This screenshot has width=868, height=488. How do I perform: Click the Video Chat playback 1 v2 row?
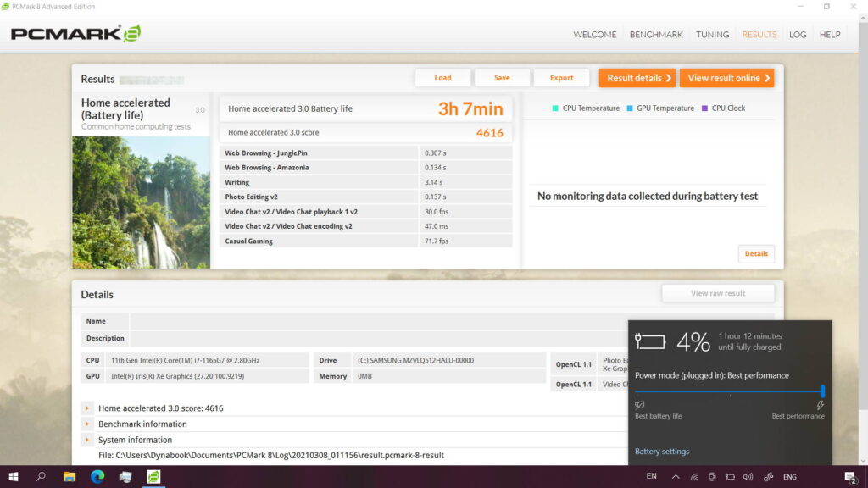[366, 211]
